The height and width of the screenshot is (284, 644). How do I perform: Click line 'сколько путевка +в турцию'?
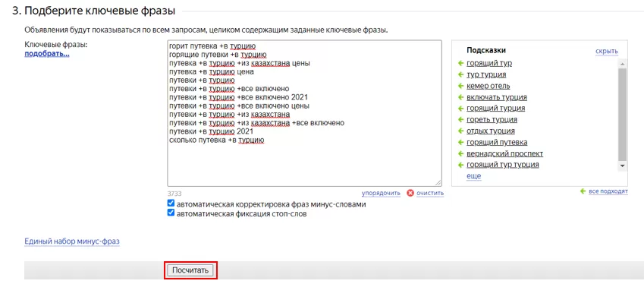tap(217, 140)
